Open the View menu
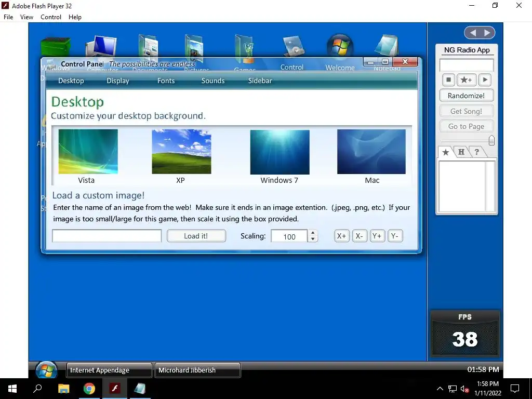Image resolution: width=532 pixels, height=399 pixels. 26,17
